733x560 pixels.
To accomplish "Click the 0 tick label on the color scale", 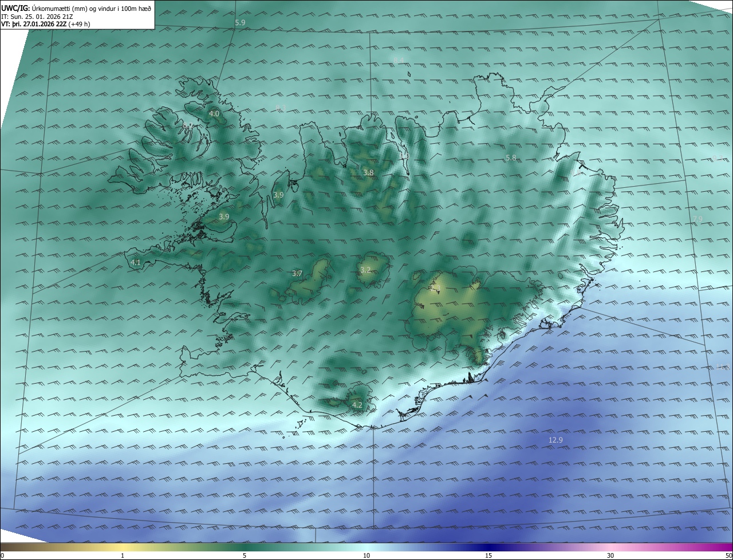I will [x=2, y=555].
